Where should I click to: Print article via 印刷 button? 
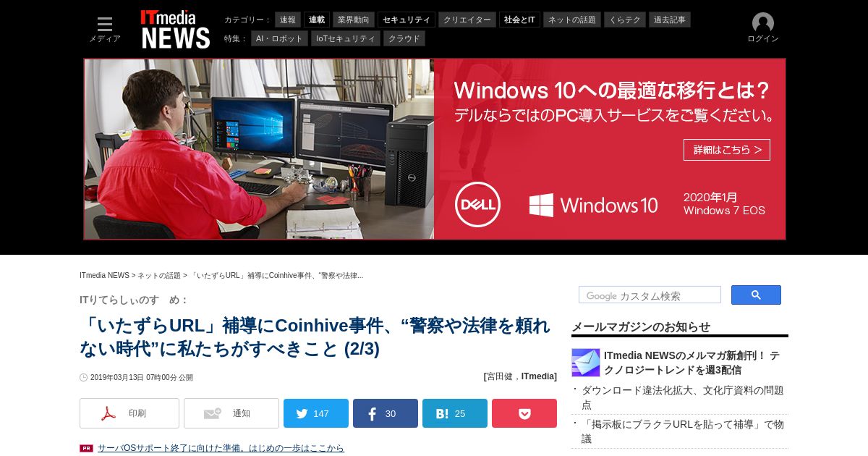[129, 413]
